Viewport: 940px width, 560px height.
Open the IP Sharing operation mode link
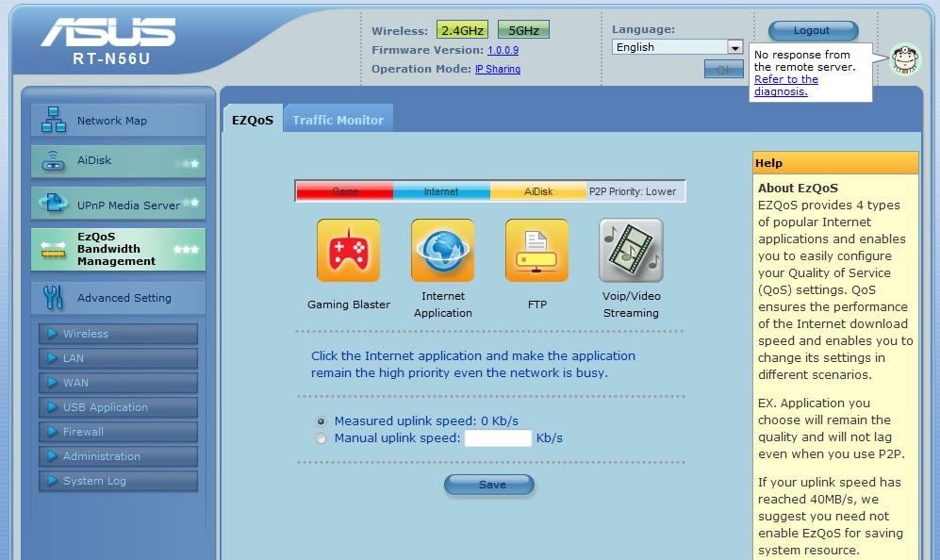point(498,69)
